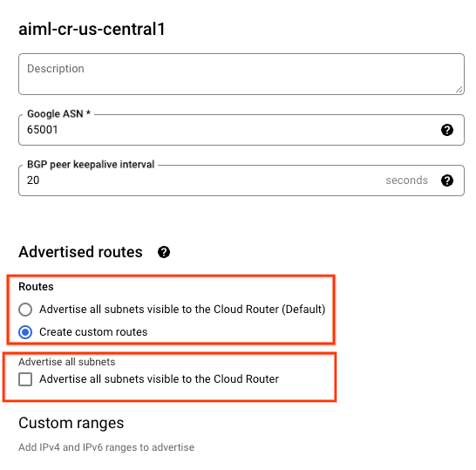Select the Create custom routes radio button
476x470 pixels.
(x=25, y=332)
